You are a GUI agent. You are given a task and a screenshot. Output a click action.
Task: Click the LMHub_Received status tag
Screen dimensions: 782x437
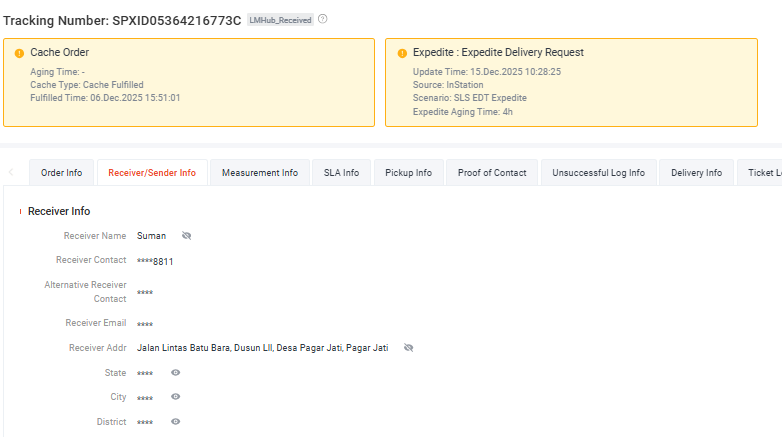[x=280, y=20]
